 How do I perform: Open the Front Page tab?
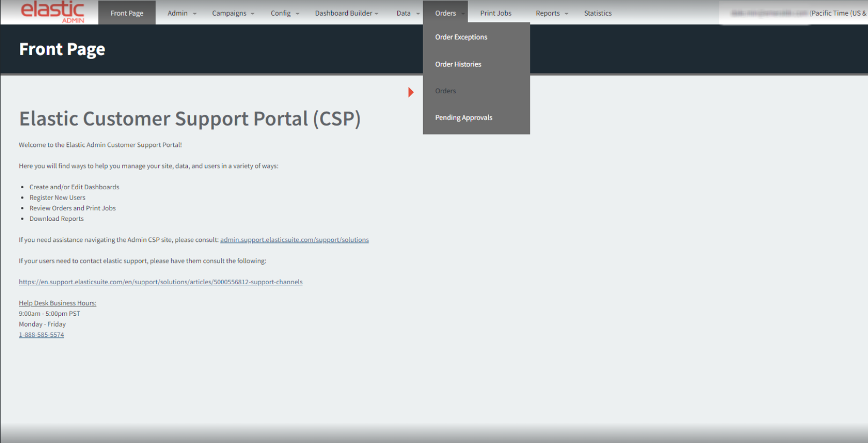pyautogui.click(x=127, y=13)
